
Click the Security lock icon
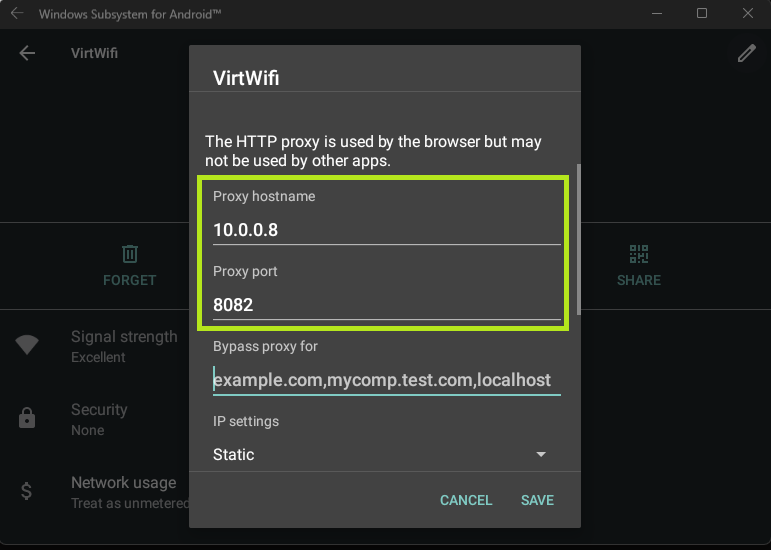(27, 419)
